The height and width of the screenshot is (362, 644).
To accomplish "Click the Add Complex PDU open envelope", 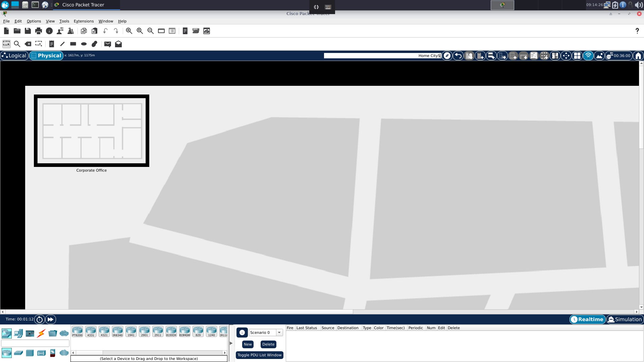I will coord(118,44).
